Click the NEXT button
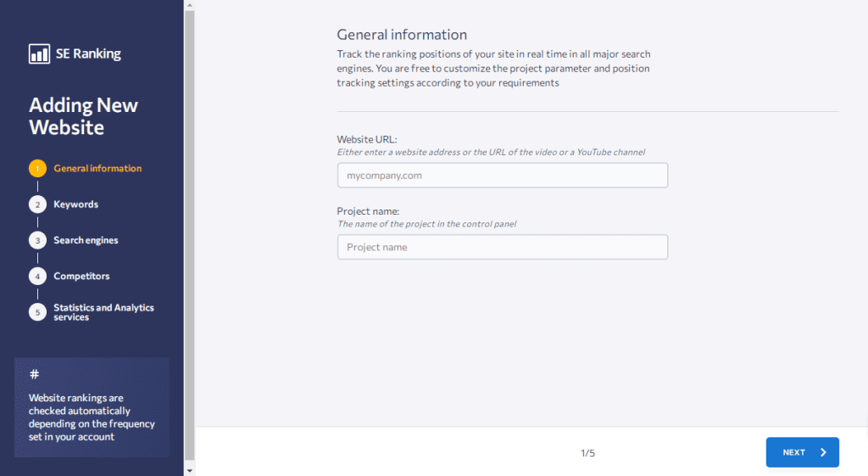 803,452
